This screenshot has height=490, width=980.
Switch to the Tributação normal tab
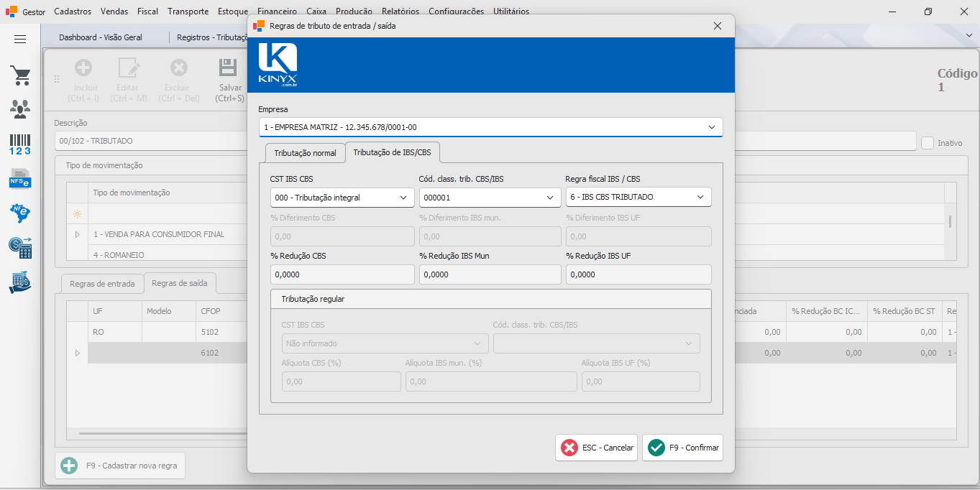click(305, 153)
